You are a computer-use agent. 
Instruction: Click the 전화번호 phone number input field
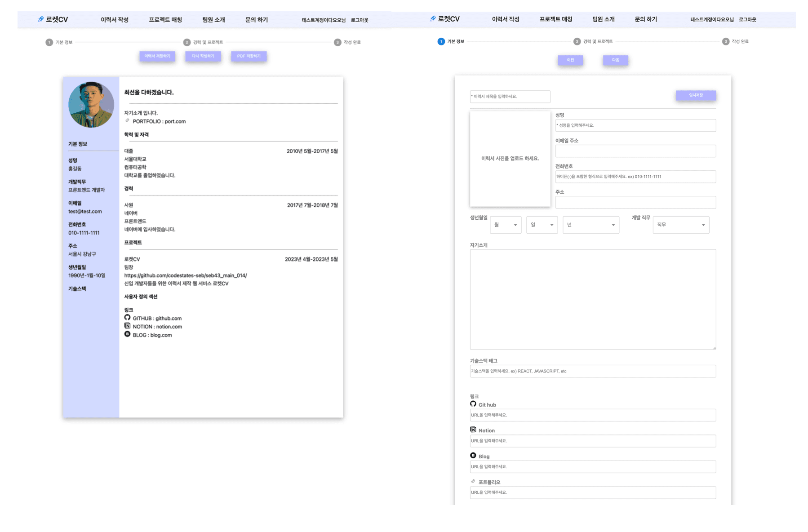[x=635, y=177]
